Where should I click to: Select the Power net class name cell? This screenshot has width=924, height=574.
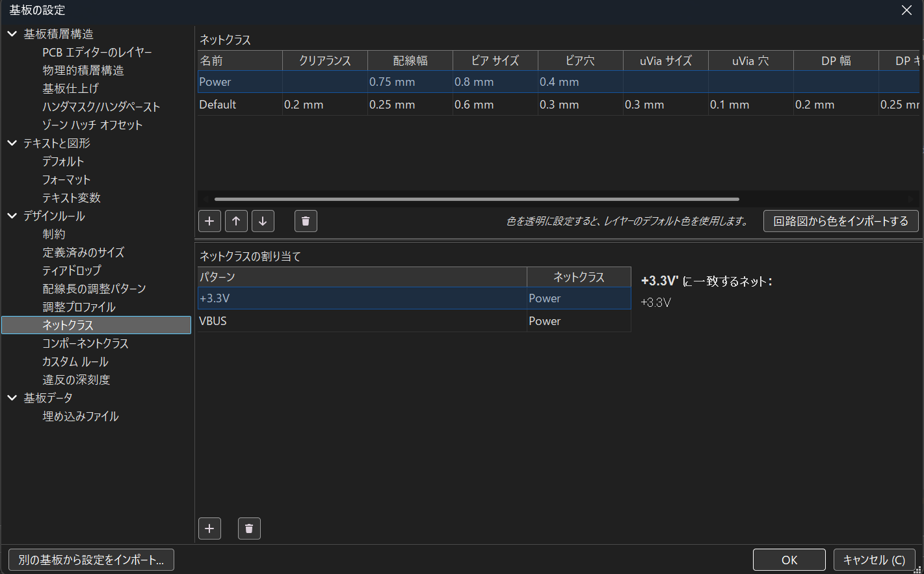(240, 82)
